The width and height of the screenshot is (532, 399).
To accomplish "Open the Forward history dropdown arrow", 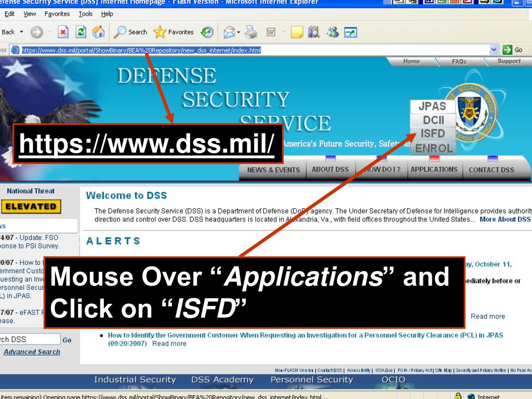I will click(x=49, y=32).
